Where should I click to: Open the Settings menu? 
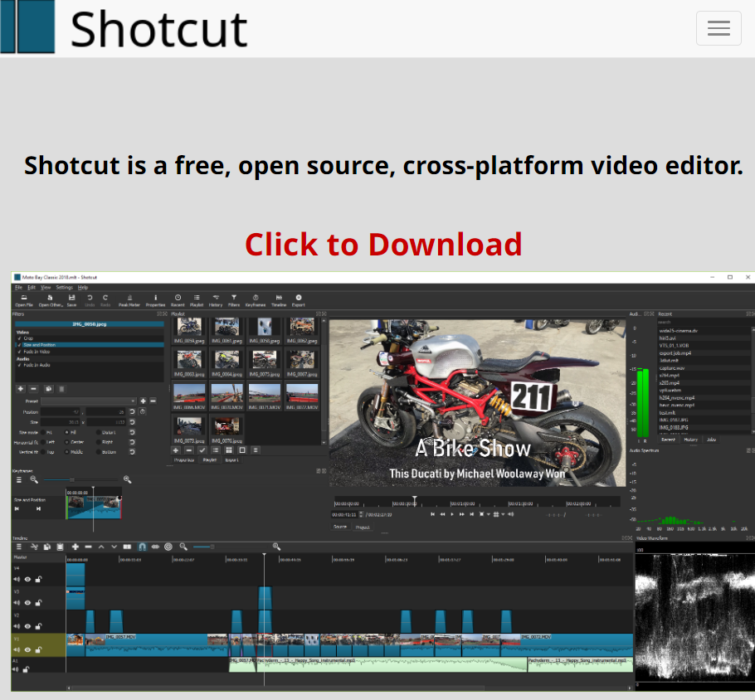click(x=64, y=288)
